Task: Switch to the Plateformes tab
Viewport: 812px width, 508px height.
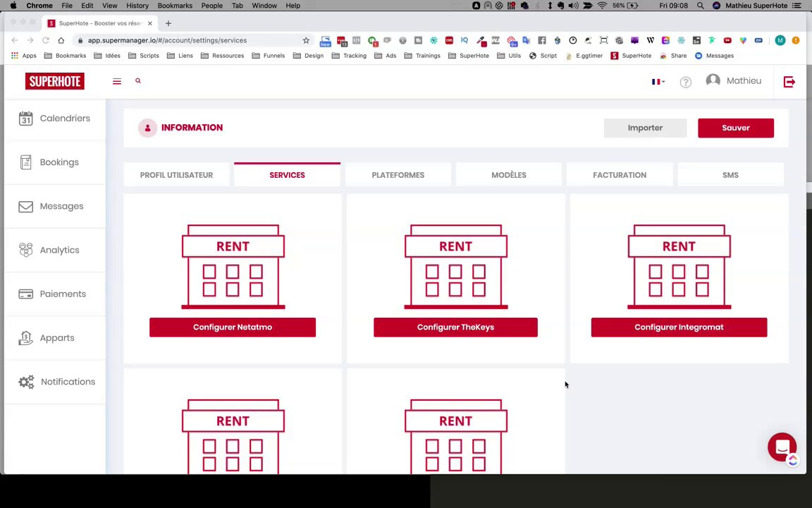Action: [x=398, y=175]
